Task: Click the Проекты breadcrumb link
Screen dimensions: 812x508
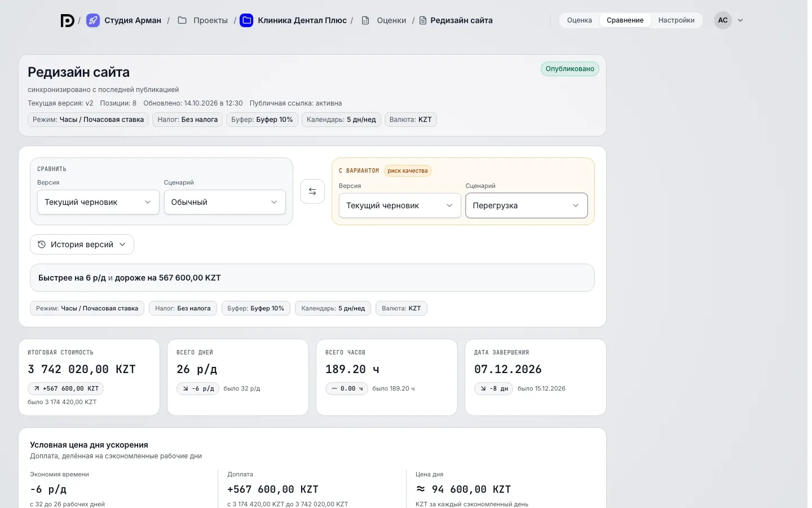Action: pyautogui.click(x=210, y=20)
